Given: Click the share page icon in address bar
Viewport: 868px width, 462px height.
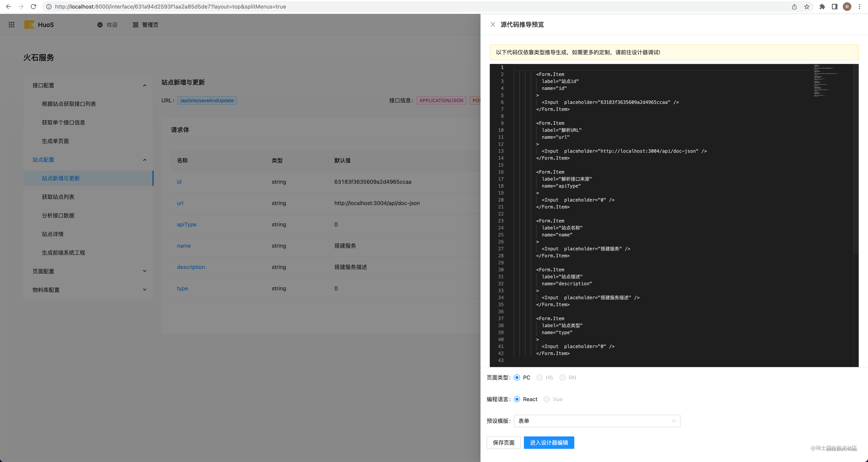Looking at the screenshot, I should pos(794,6).
